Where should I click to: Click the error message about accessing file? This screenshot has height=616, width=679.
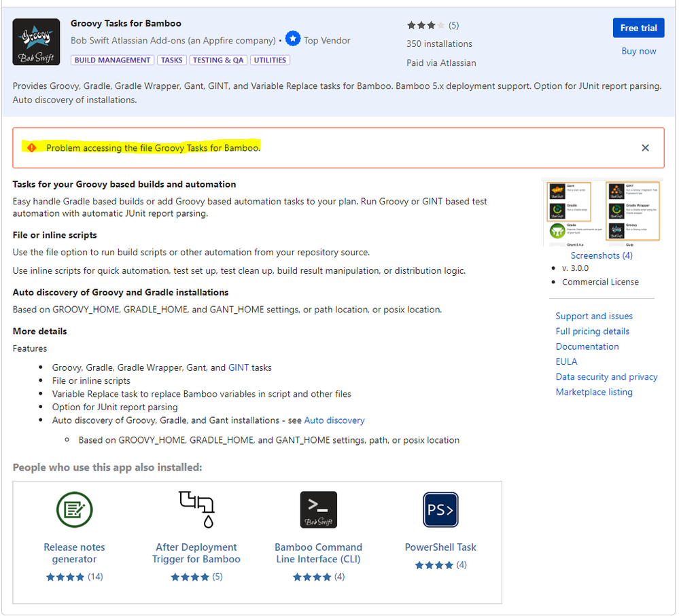point(154,148)
